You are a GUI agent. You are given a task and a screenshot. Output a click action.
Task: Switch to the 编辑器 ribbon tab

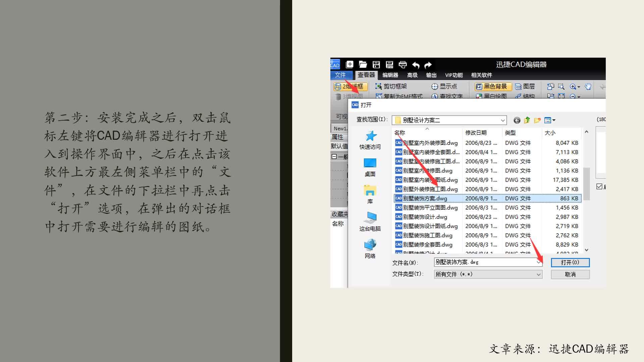(390, 75)
